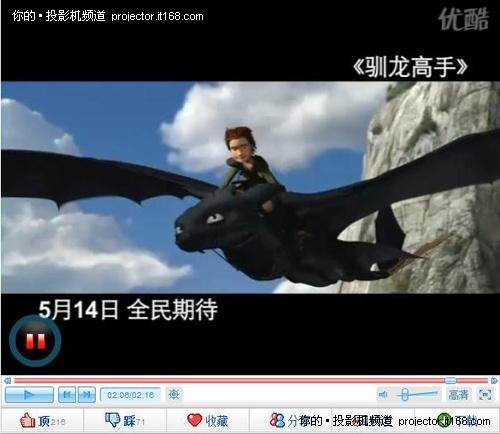Switch quality with the 高清 button
This screenshot has height=434, width=500.
(x=458, y=395)
